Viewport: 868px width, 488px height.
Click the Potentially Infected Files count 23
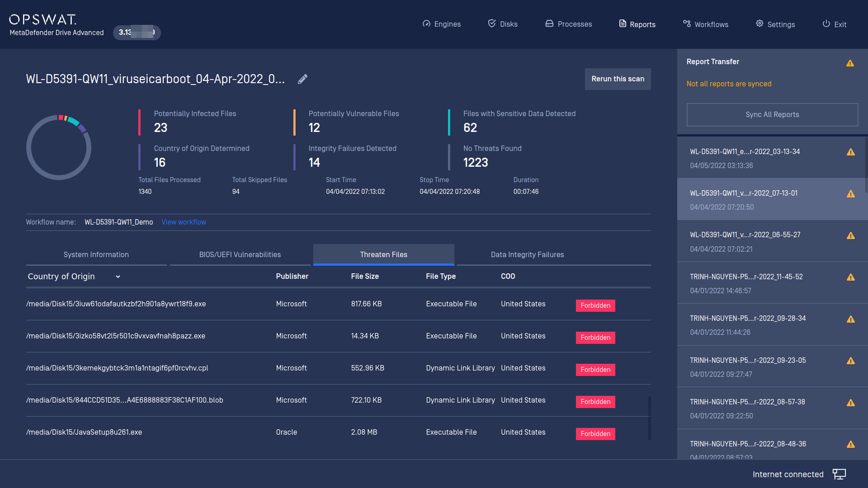point(160,128)
